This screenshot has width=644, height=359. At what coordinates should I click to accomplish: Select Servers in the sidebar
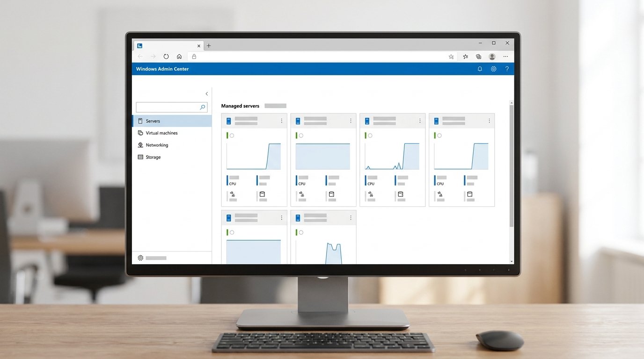[172, 121]
